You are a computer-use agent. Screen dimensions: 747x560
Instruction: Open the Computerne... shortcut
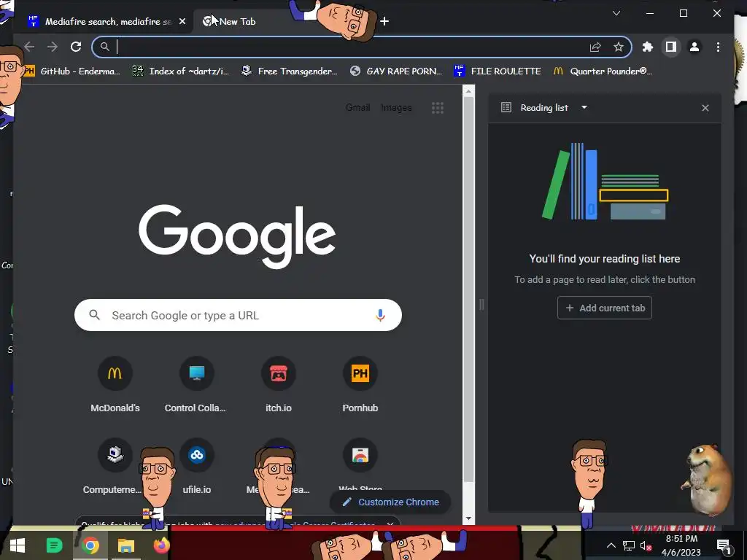pyautogui.click(x=115, y=467)
